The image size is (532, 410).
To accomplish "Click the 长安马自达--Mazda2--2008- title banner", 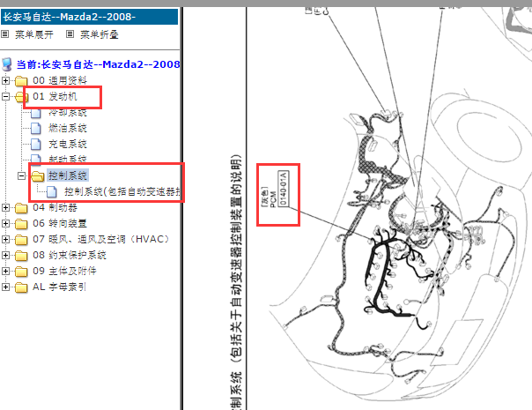I will (89, 17).
